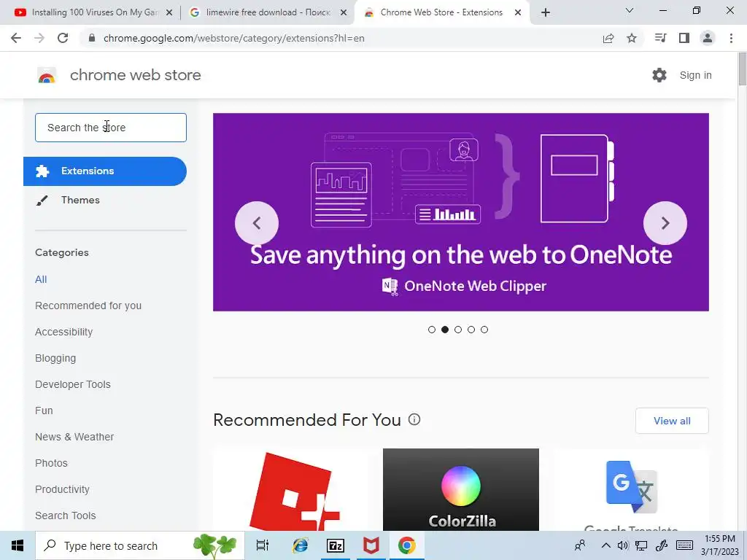Launch Internet Explorer from taskbar

(x=300, y=545)
